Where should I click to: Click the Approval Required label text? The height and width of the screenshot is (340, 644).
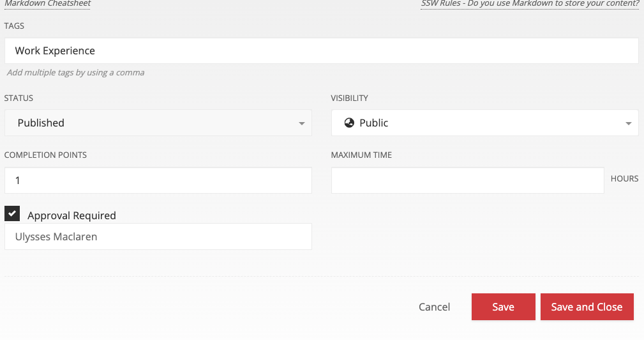[71, 216]
